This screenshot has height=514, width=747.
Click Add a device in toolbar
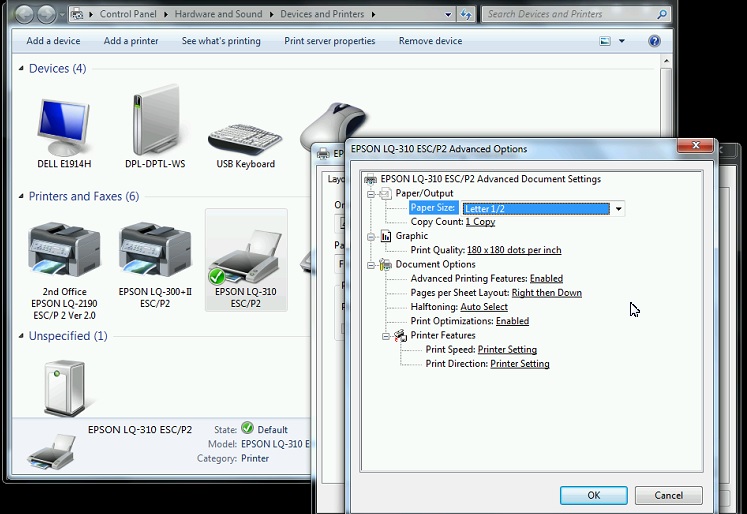[x=53, y=41]
